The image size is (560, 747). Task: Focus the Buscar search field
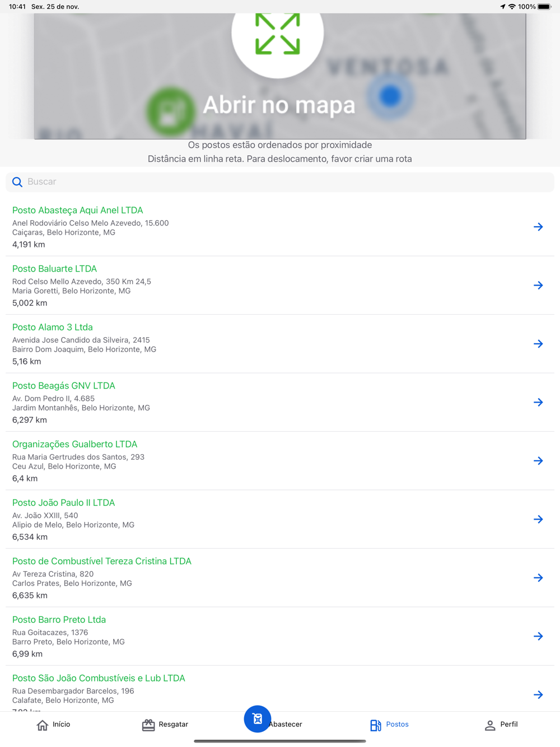point(280,182)
